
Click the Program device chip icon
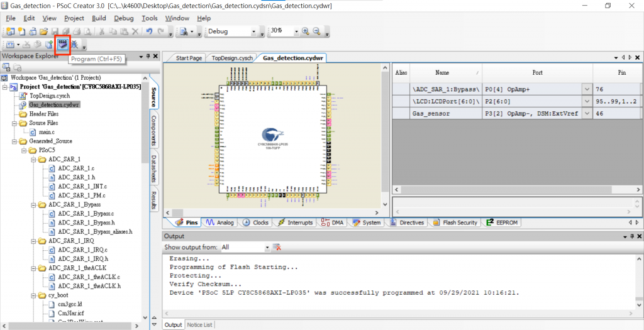coord(63,45)
